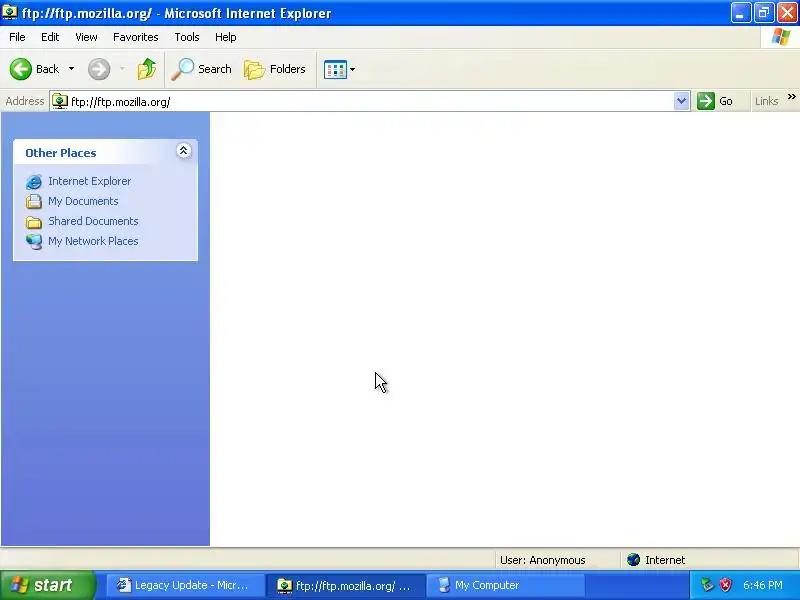Collapse the Other Places panel
The height and width of the screenshot is (600, 800).
(183, 151)
